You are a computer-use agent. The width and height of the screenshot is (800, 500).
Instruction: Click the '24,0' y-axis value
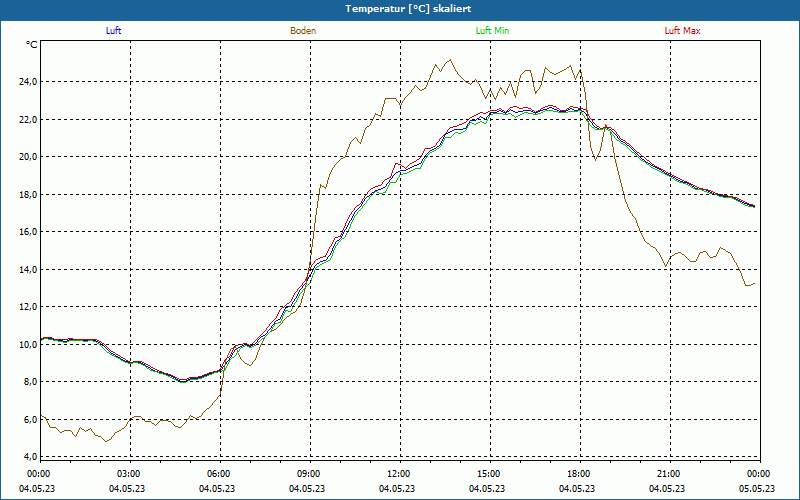pos(29,82)
